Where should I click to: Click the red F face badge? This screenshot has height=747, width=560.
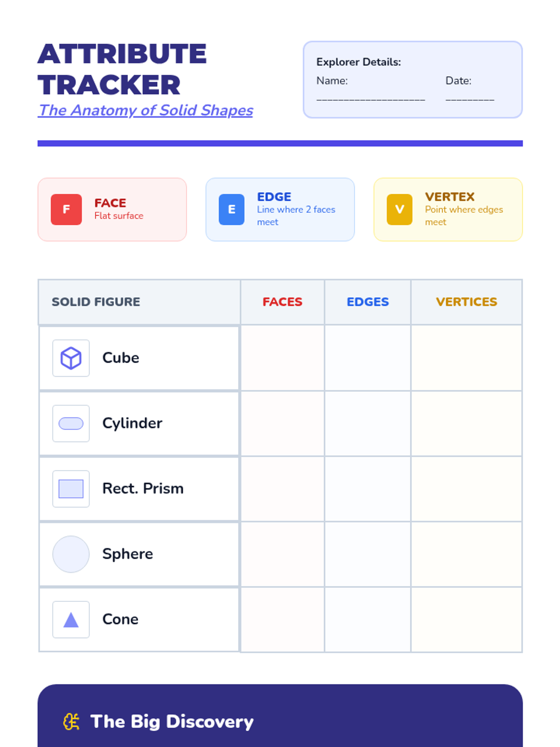click(66, 210)
